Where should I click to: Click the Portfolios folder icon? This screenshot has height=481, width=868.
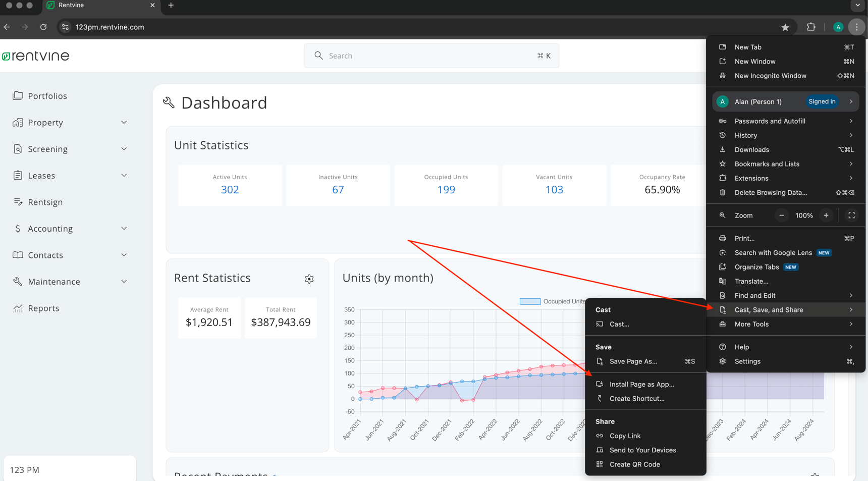point(18,96)
